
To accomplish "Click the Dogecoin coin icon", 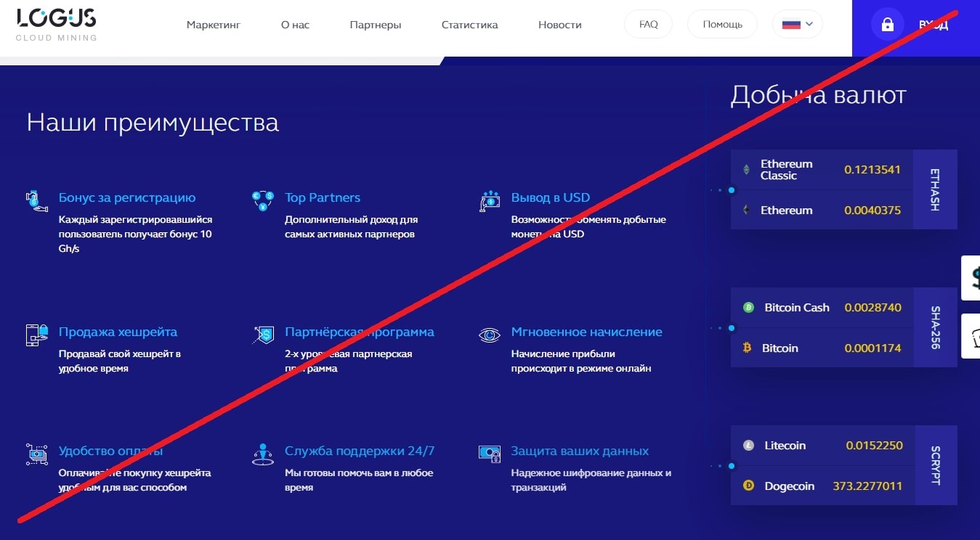I will tap(748, 486).
